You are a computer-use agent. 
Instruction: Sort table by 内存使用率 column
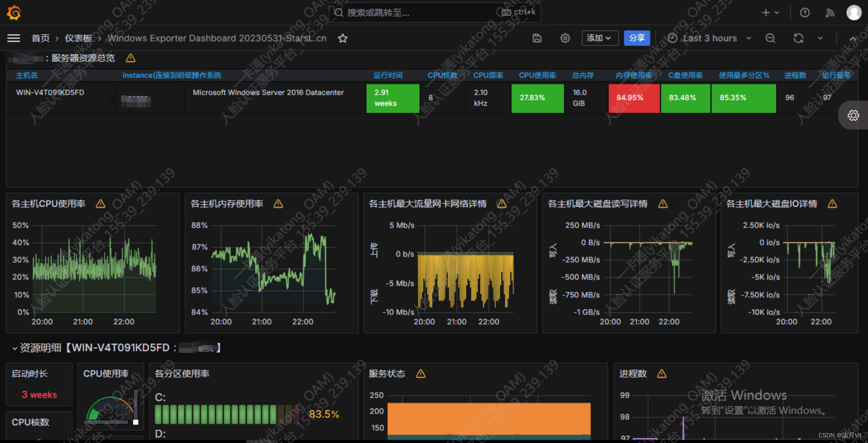(x=634, y=75)
